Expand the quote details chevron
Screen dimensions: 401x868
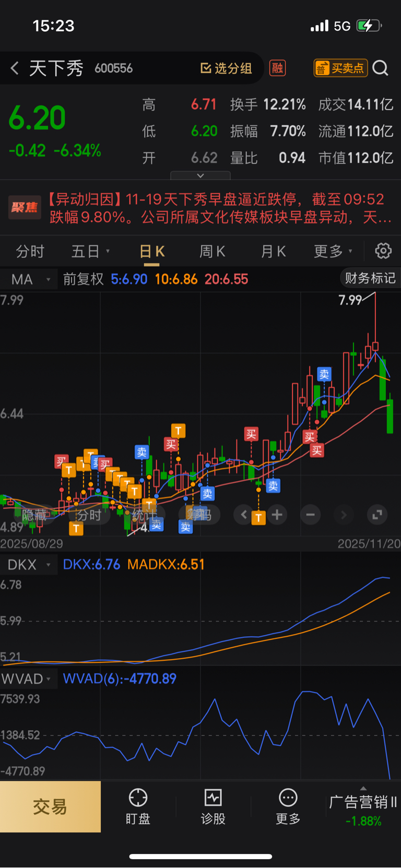pos(200,175)
